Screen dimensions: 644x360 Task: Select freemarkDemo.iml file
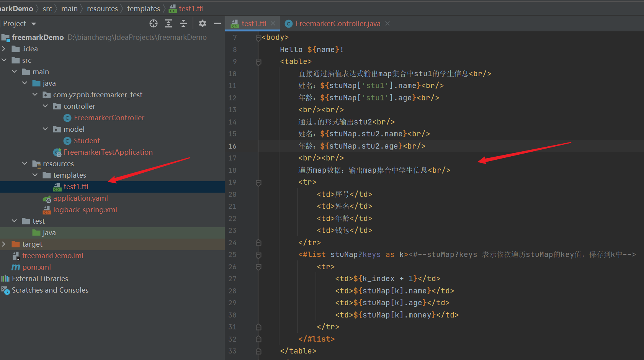(x=53, y=255)
